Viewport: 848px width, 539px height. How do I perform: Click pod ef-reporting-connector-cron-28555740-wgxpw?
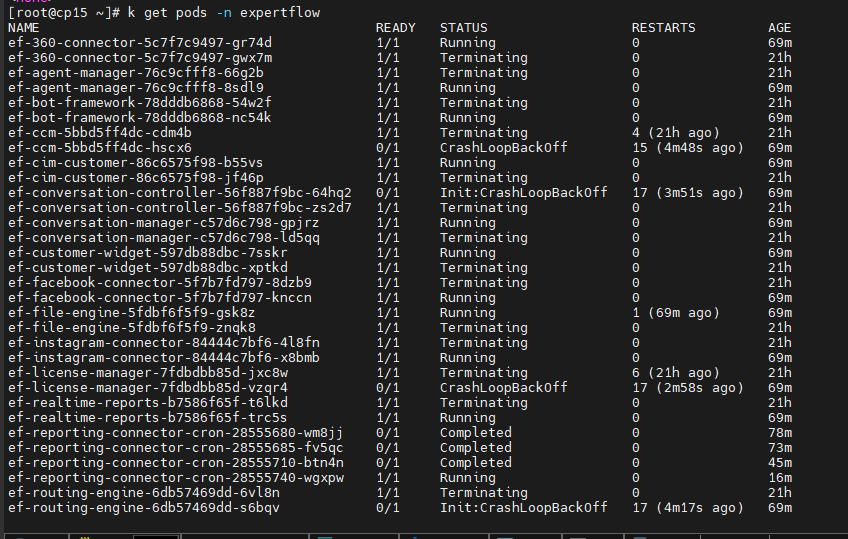175,478
